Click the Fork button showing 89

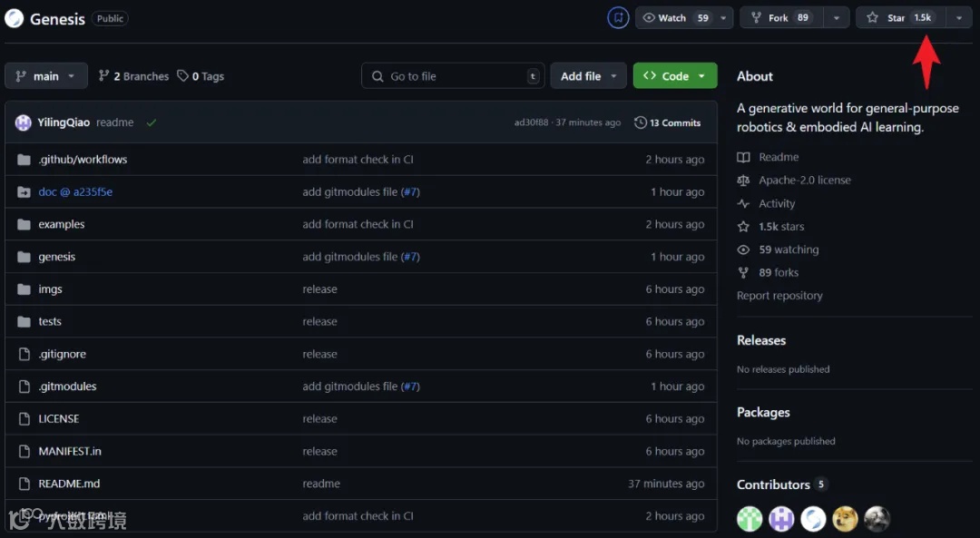point(782,17)
